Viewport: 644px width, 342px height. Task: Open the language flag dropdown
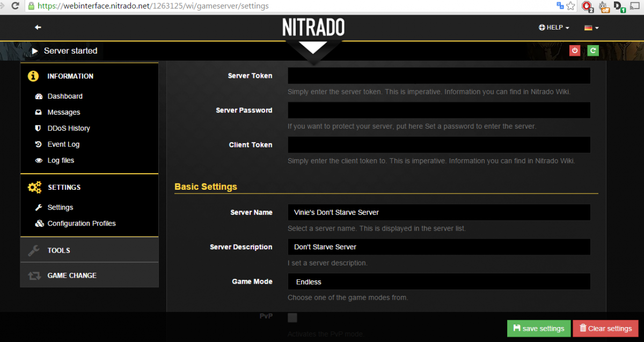coord(591,27)
